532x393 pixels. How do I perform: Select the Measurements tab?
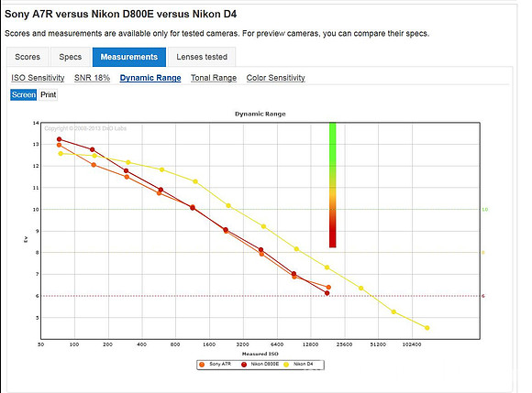(129, 57)
